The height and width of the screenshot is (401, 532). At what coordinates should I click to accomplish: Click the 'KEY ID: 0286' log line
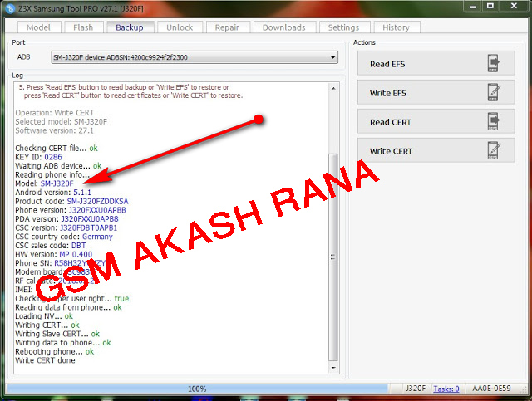point(39,157)
